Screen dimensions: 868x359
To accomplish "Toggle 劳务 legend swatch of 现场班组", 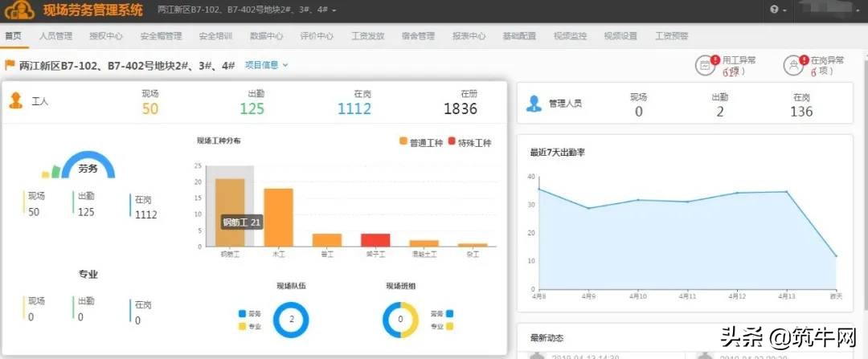I will pos(449,314).
